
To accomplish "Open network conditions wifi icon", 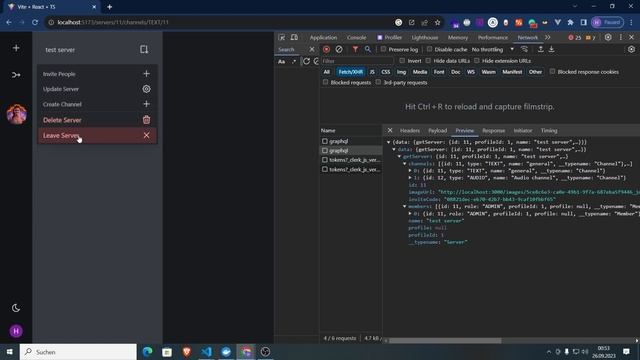I will click(524, 49).
